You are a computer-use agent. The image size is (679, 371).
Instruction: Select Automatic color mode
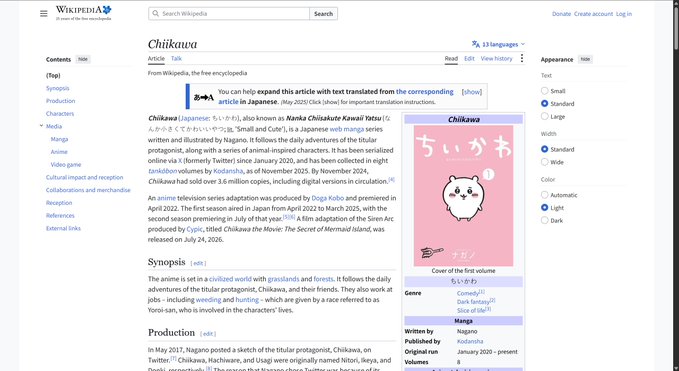545,195
